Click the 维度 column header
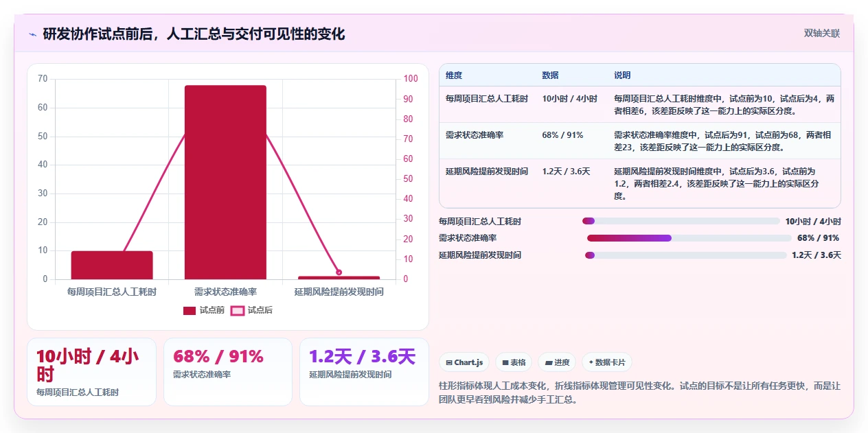This screenshot has height=433, width=868. pyautogui.click(x=454, y=75)
